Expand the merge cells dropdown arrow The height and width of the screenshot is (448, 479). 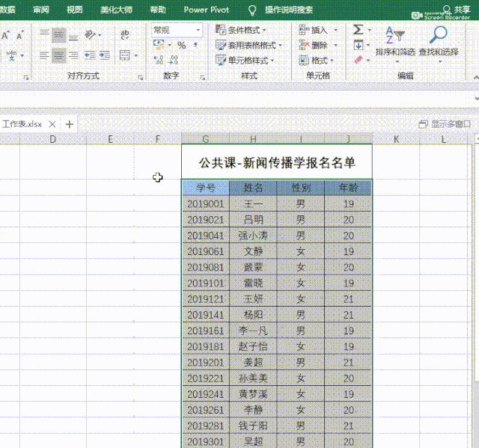136,56
